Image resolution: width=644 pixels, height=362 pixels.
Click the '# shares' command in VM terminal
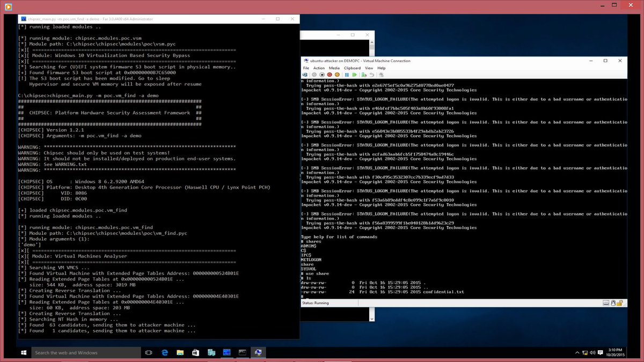311,241
